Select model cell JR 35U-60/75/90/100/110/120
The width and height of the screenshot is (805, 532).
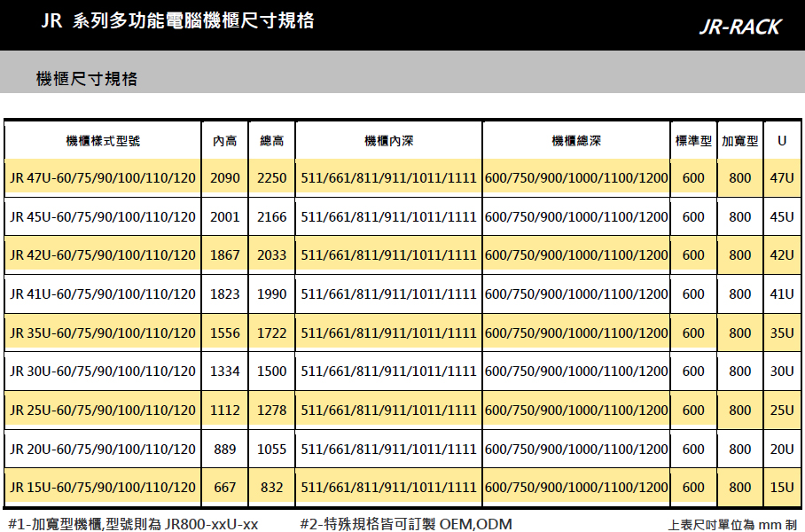(x=103, y=332)
